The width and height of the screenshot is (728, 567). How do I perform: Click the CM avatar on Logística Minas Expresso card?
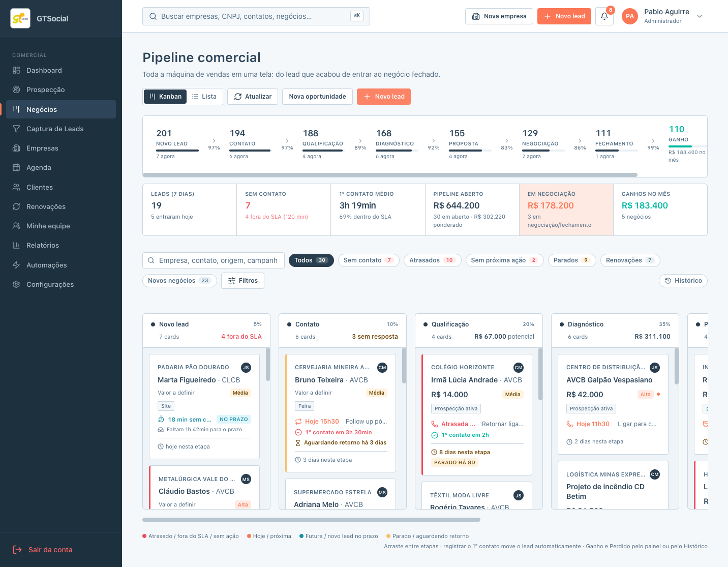655,474
